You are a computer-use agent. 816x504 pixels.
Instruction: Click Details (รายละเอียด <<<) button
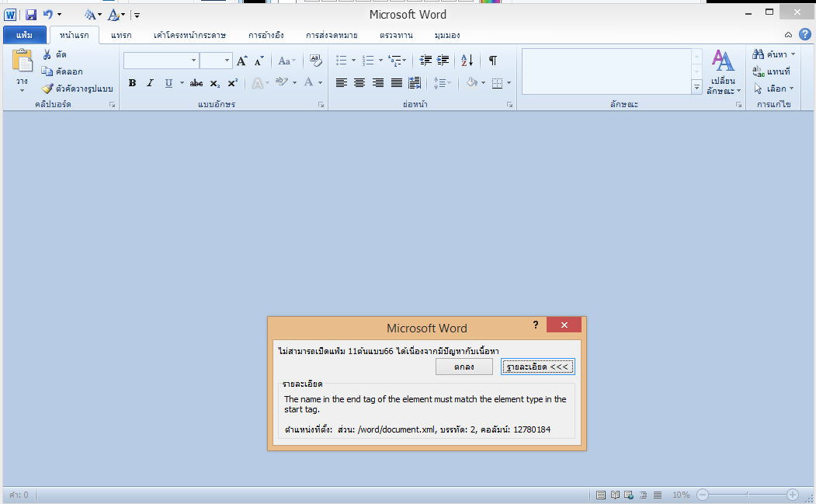537,367
